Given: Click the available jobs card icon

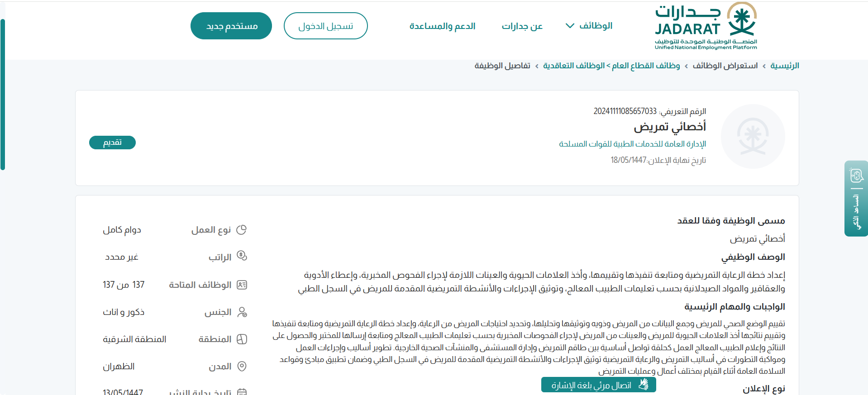Looking at the screenshot, I should tap(242, 285).
